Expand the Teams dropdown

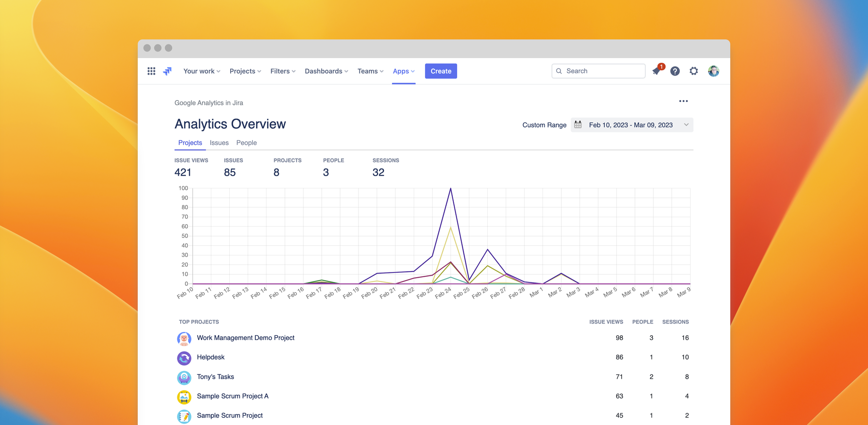(370, 71)
